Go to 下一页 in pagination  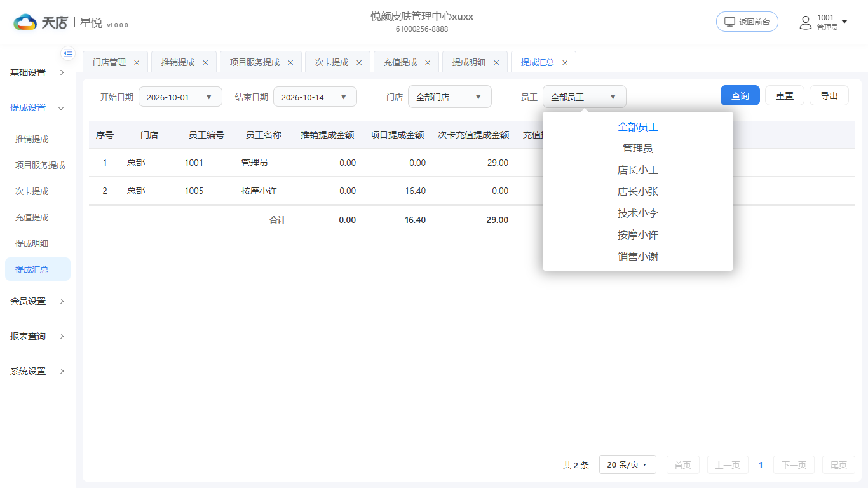[x=794, y=465]
